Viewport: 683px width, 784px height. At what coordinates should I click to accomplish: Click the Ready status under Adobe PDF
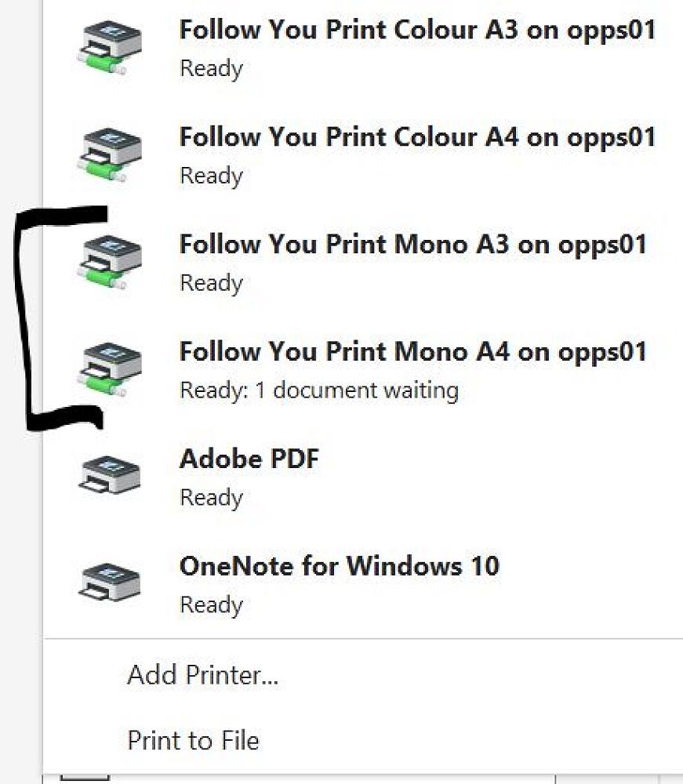(211, 497)
